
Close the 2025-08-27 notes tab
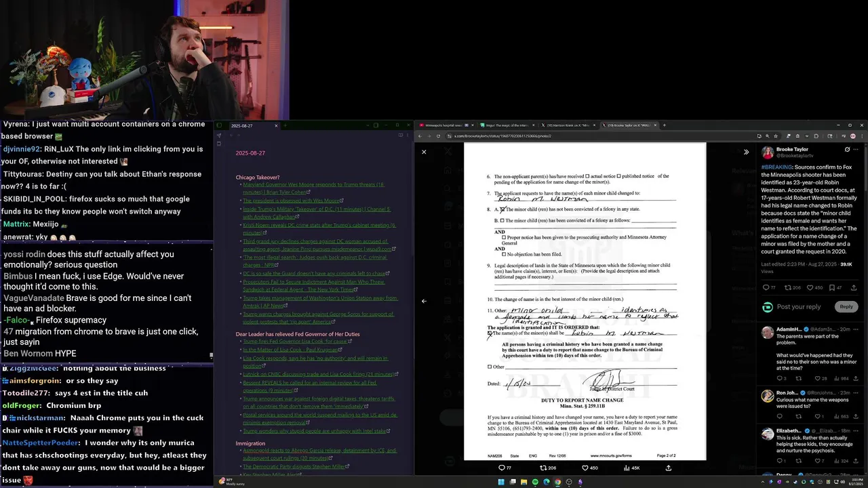276,125
